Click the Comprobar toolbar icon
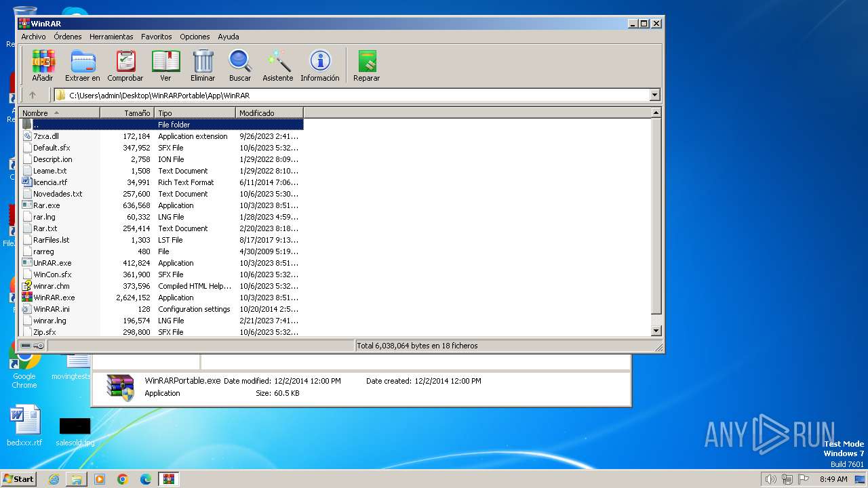This screenshot has height=488, width=868. [125, 66]
